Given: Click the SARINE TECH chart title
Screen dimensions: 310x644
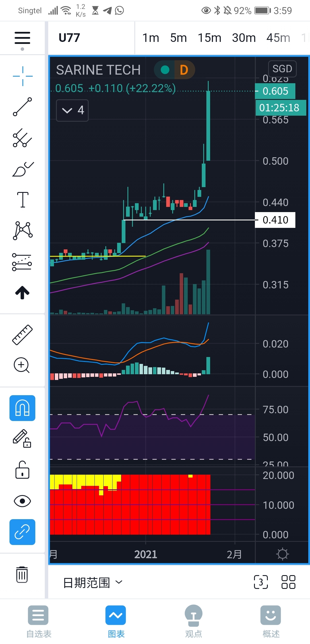Looking at the screenshot, I should tap(98, 70).
